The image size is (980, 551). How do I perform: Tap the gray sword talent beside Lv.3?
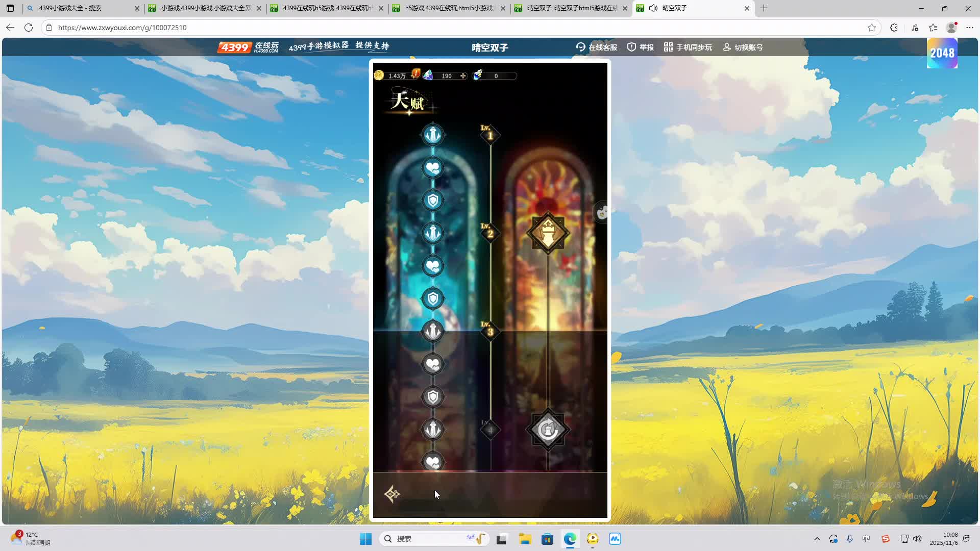click(x=433, y=332)
